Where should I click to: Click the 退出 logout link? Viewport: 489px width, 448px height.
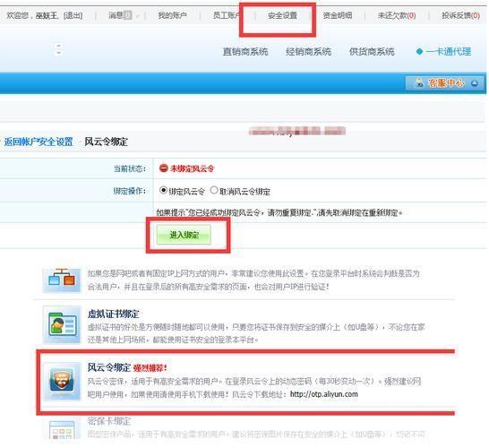(x=73, y=15)
